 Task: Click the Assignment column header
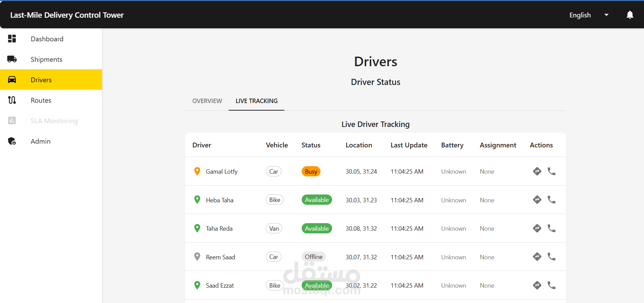pyautogui.click(x=498, y=145)
